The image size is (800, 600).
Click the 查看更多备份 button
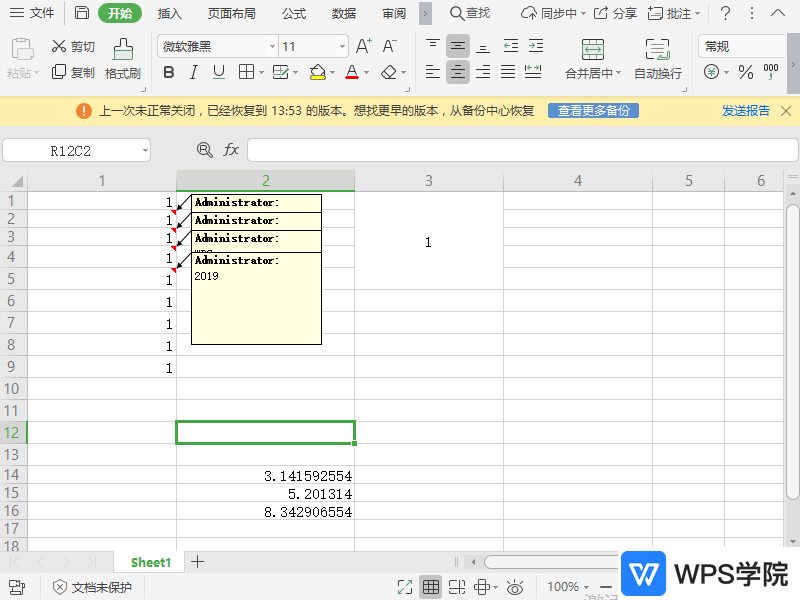click(x=592, y=112)
